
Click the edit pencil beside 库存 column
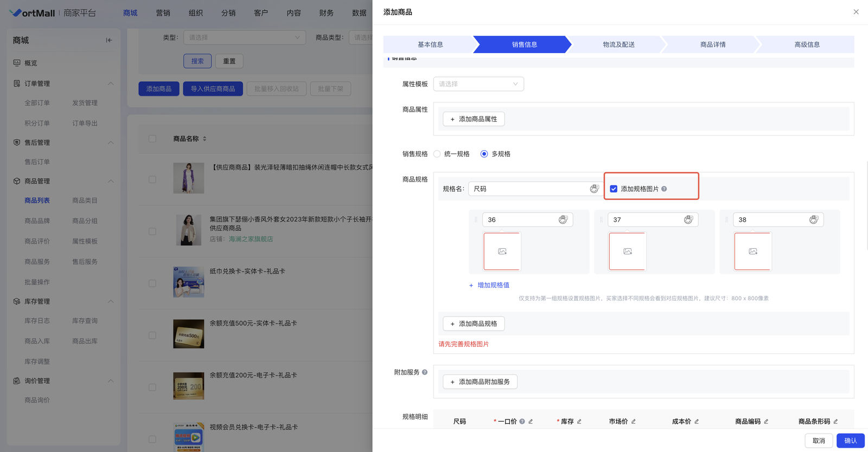pyautogui.click(x=579, y=422)
